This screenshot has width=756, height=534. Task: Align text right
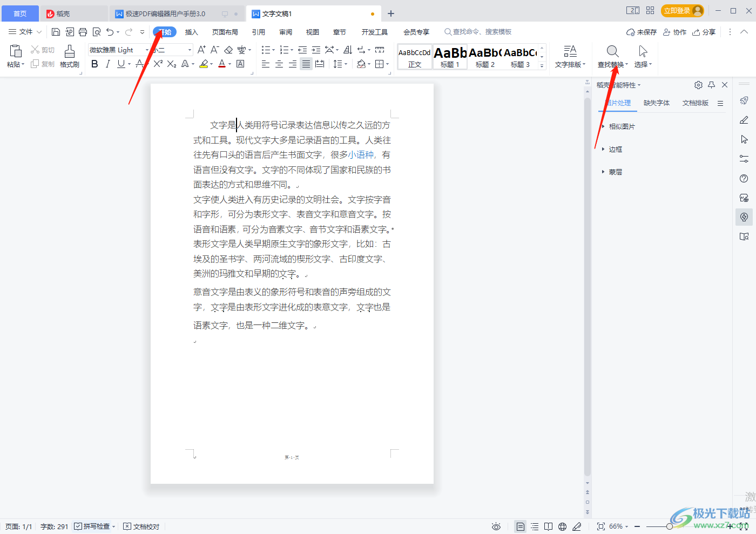click(x=292, y=64)
